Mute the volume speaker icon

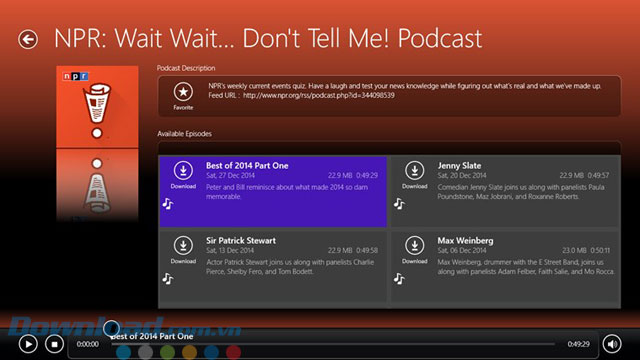[x=612, y=344]
